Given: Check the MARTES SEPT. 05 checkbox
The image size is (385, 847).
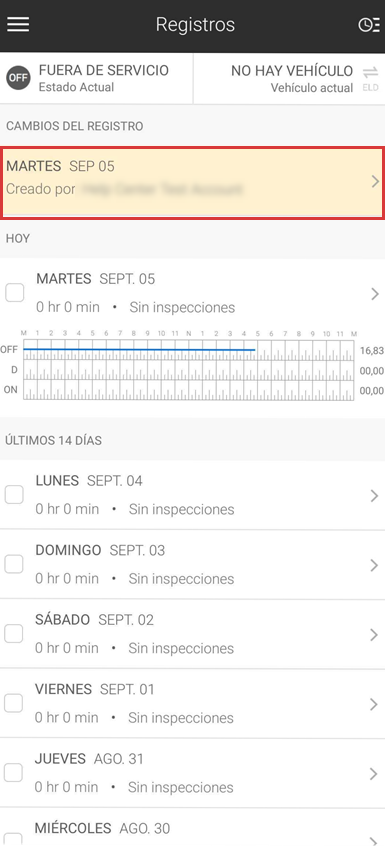Looking at the screenshot, I should pos(15,293).
